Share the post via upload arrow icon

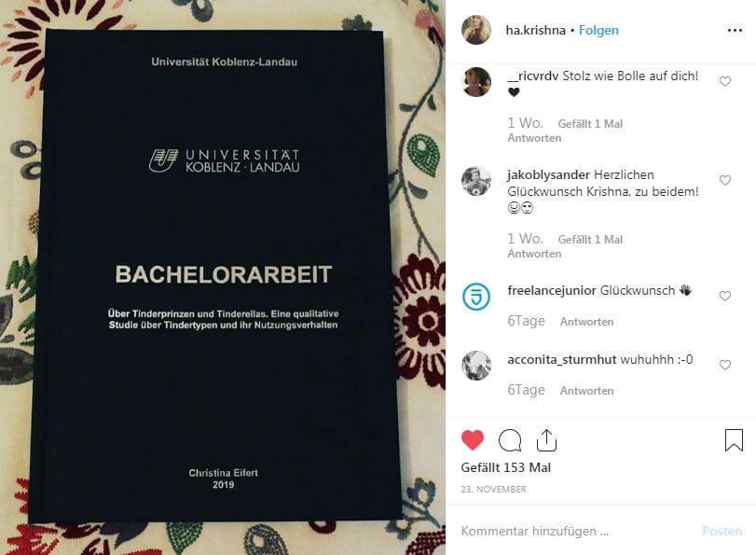(x=546, y=440)
